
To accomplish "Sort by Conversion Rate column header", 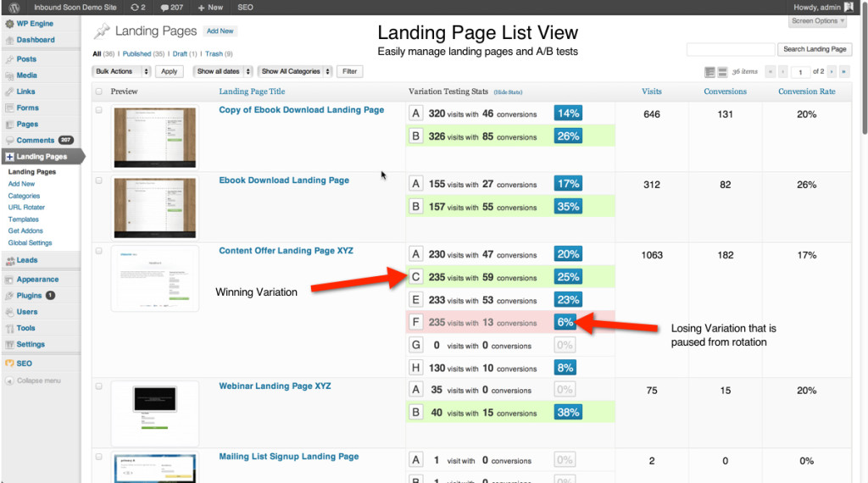I will click(x=807, y=92).
